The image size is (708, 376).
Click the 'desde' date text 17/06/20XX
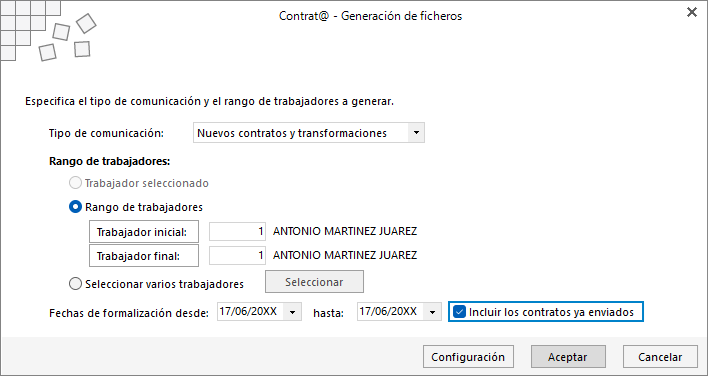pyautogui.click(x=248, y=311)
